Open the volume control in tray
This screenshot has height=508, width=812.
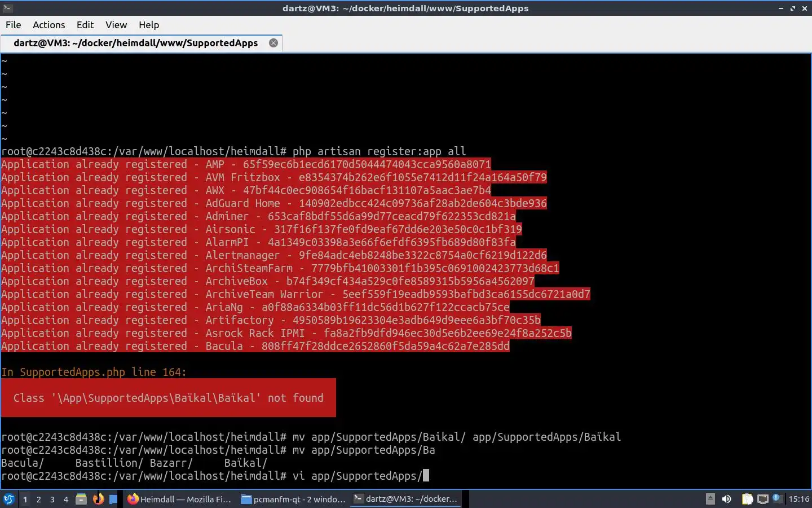click(x=726, y=499)
